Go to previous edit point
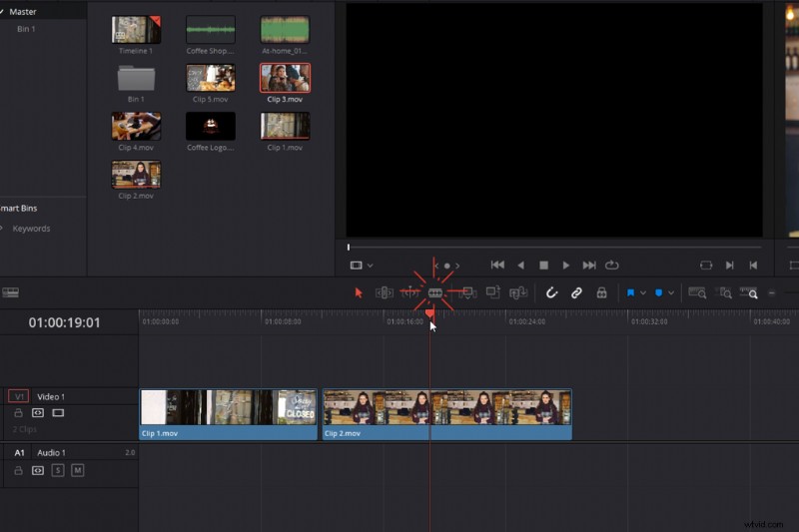 click(x=753, y=265)
